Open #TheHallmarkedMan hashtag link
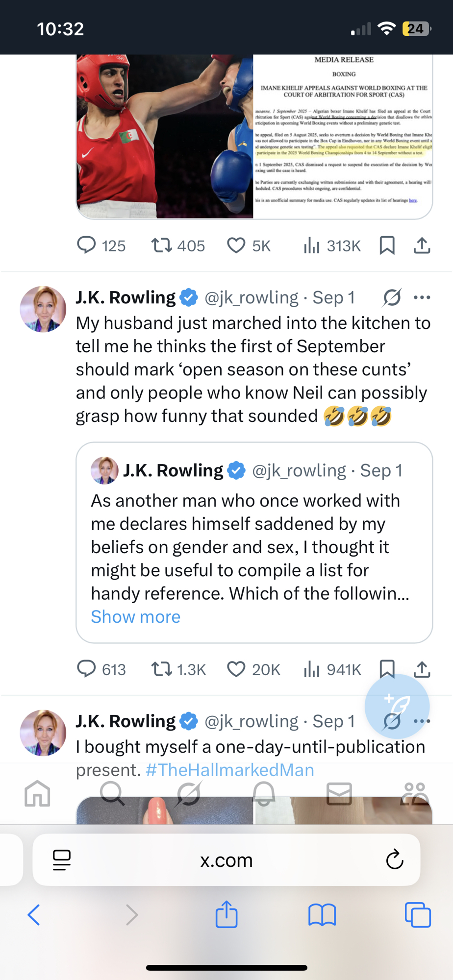 [229, 770]
